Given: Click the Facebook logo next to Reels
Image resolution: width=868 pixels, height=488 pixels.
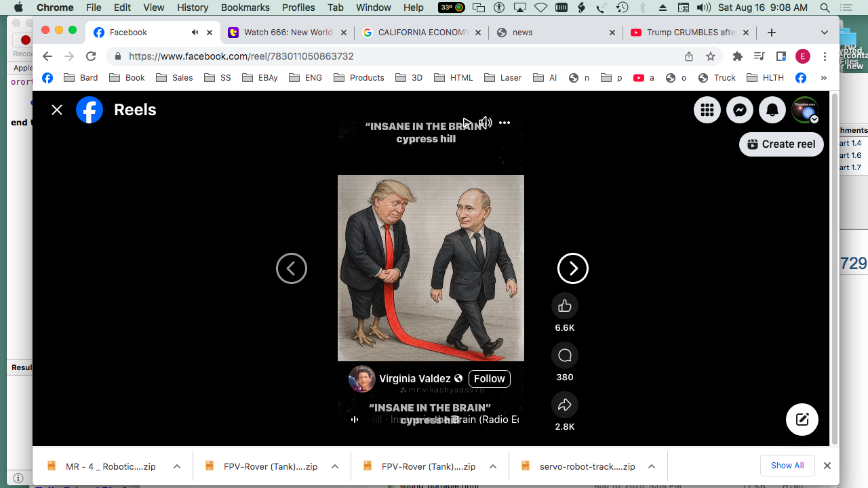Looking at the screenshot, I should (90, 110).
